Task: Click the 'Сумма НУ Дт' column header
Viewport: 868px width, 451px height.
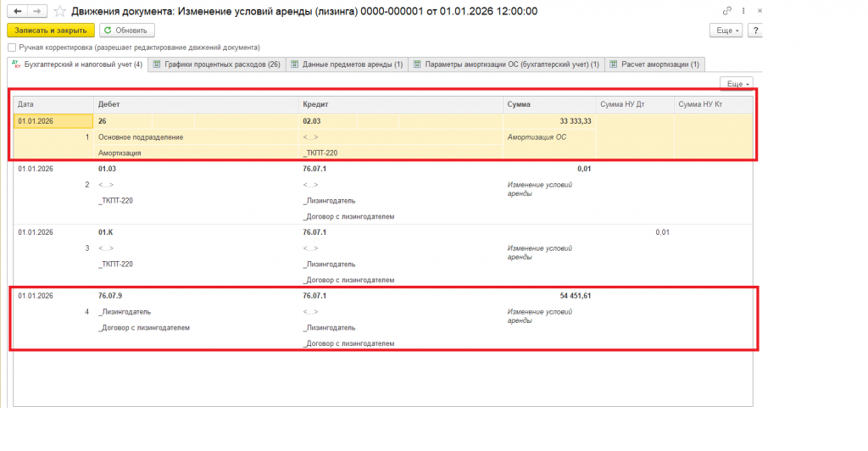Action: tap(635, 104)
